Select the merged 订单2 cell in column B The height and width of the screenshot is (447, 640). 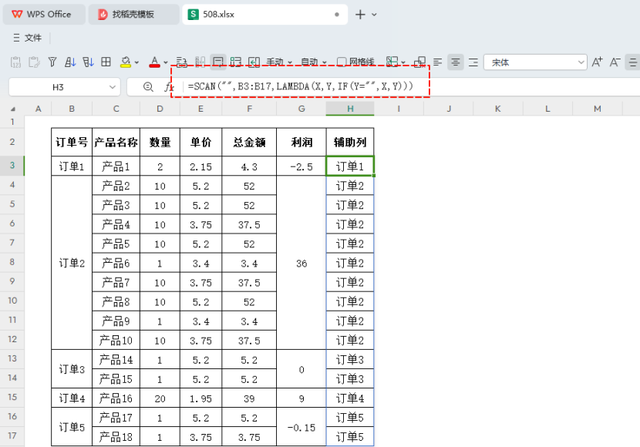coord(72,262)
